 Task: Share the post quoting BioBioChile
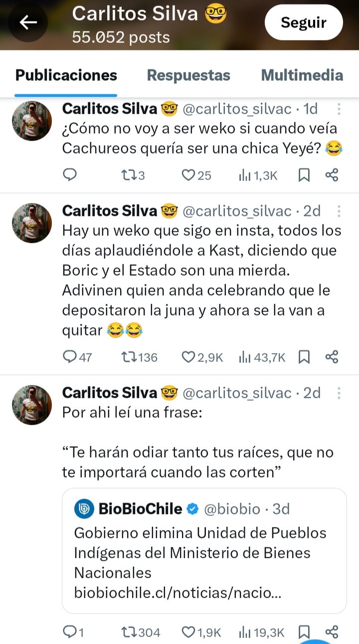(332, 633)
